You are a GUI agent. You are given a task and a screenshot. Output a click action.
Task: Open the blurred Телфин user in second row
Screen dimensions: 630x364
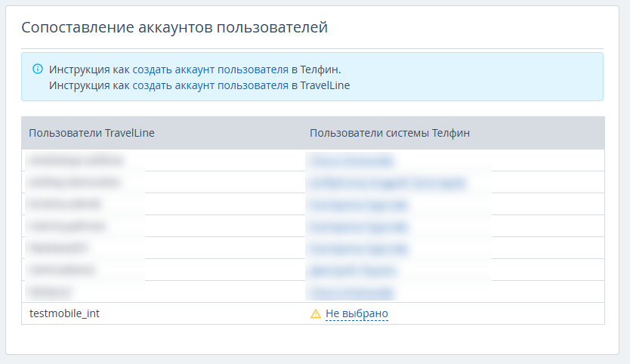pos(387,182)
